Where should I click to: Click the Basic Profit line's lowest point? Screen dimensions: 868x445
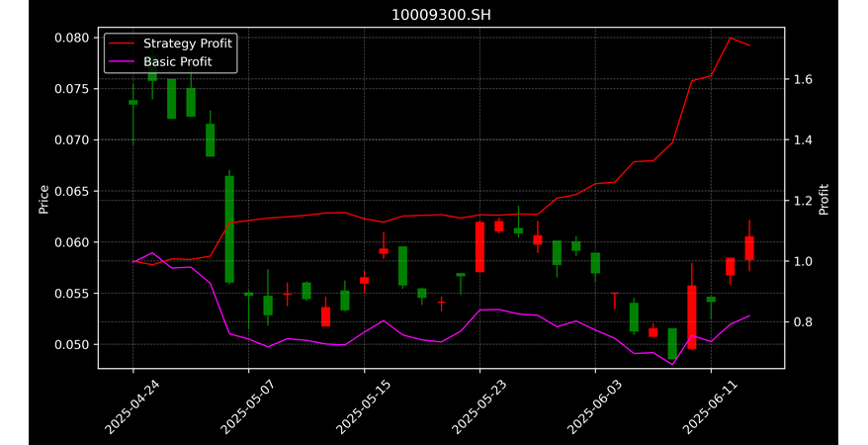point(672,365)
